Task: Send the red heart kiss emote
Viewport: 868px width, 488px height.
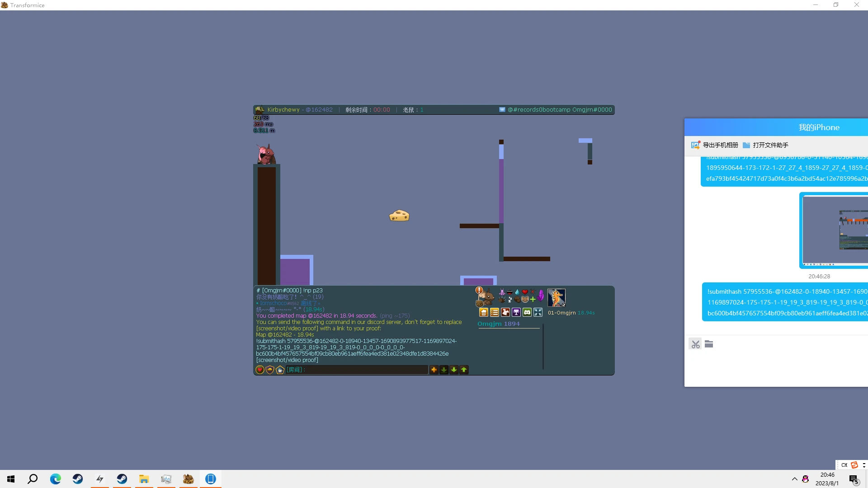Action: 525,292
